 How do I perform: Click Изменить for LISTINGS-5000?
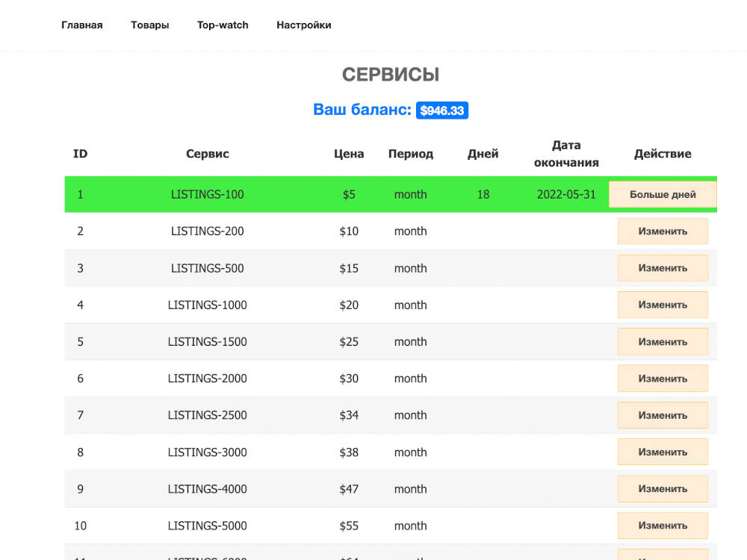pyautogui.click(x=663, y=525)
